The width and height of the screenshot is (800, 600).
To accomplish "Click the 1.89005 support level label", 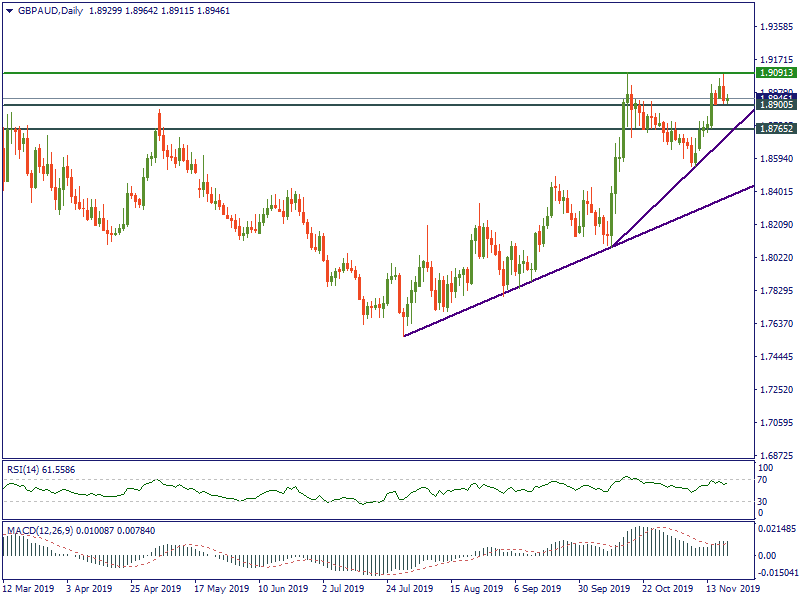I will coord(776,105).
